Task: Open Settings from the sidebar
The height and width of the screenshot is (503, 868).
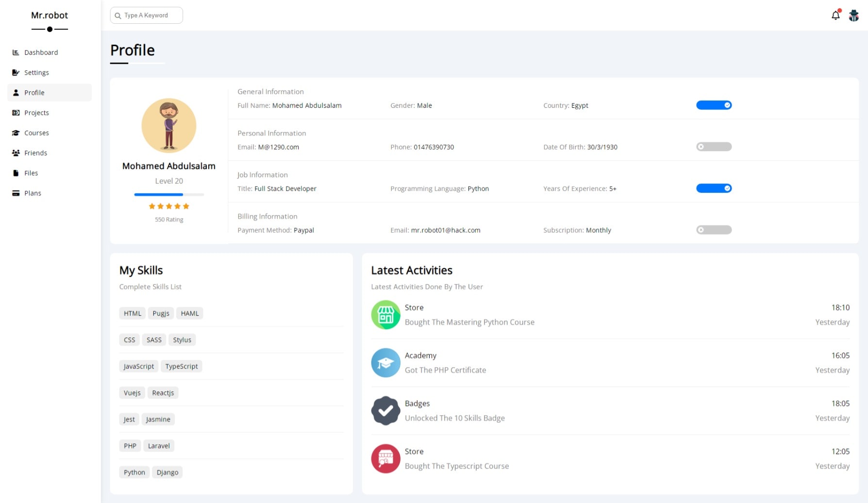Action: (36, 72)
